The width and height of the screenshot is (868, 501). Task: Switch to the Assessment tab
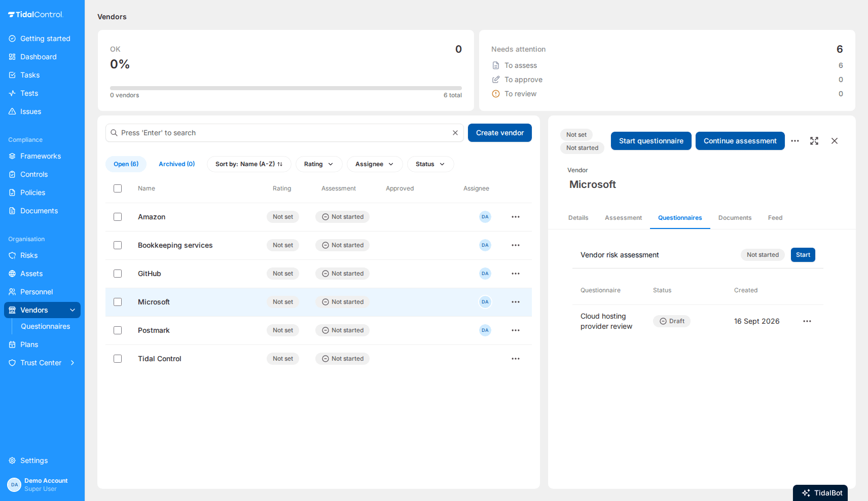(623, 218)
